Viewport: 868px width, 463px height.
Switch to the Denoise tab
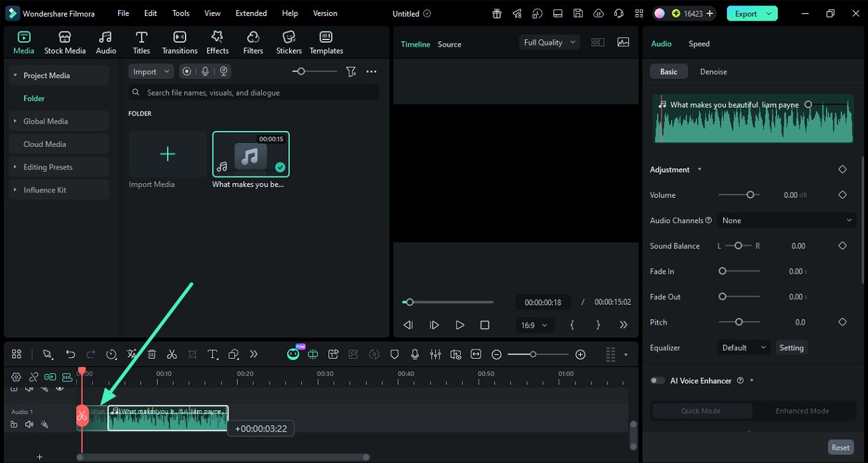(x=713, y=71)
